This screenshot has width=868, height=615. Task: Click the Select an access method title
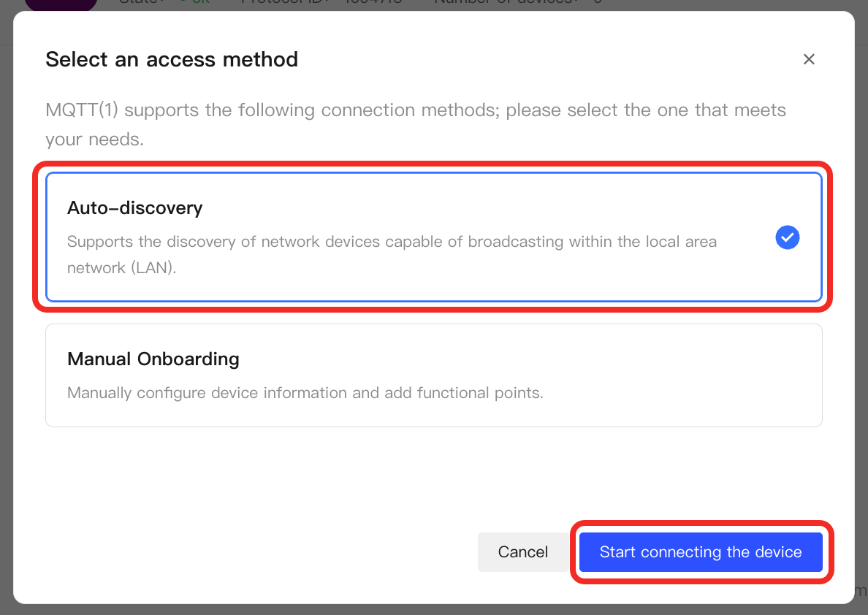tap(172, 59)
